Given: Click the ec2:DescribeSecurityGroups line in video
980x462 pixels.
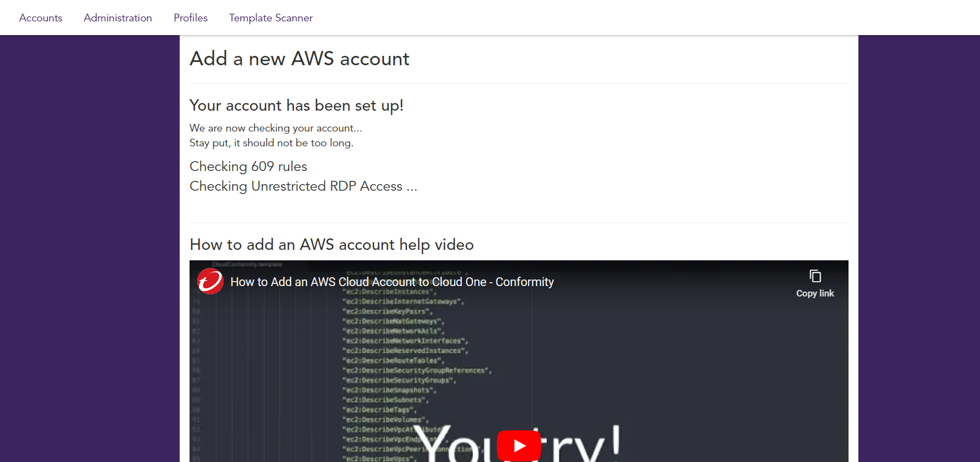Looking at the screenshot, I should pos(399,380).
